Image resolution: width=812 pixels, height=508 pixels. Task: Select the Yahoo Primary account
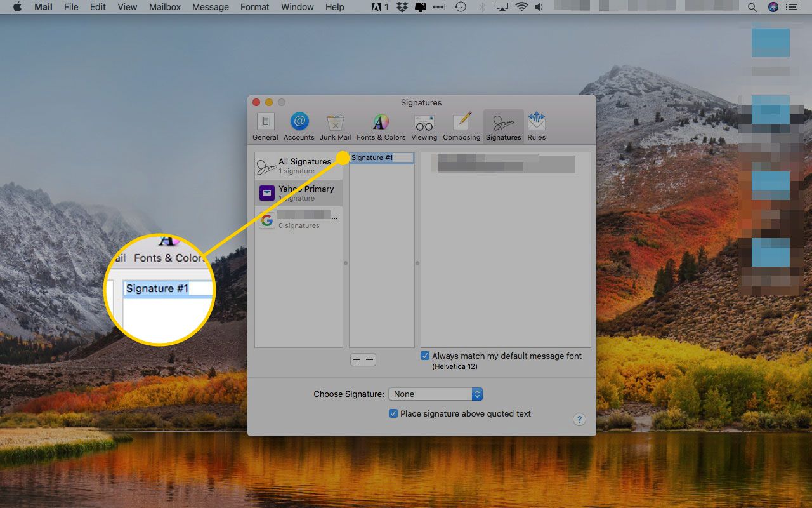point(298,193)
